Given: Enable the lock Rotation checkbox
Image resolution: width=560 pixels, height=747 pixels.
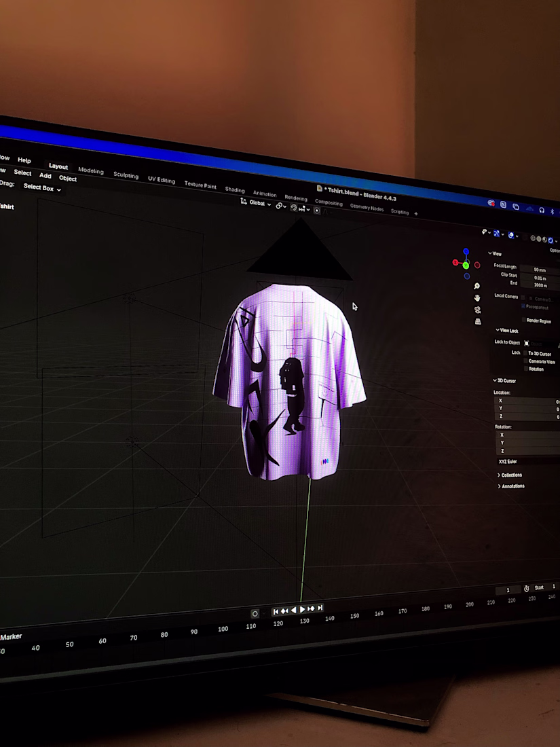Looking at the screenshot, I should [525, 368].
